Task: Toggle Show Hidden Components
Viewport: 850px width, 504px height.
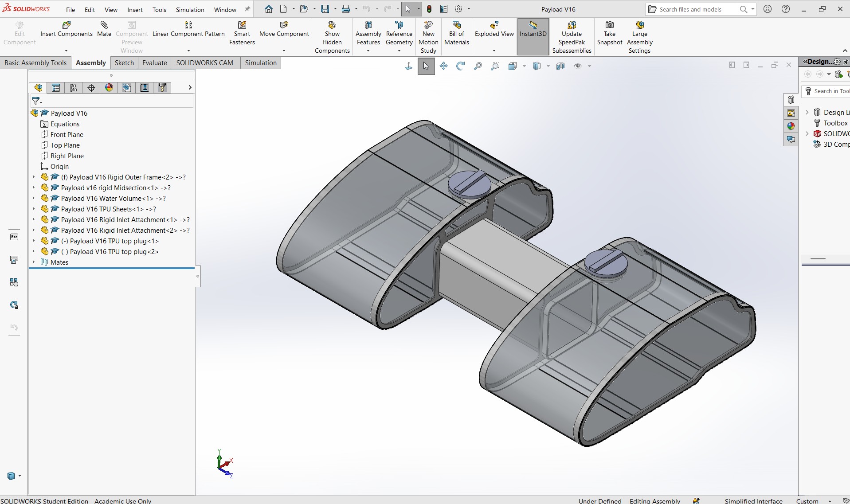Action: [x=332, y=37]
